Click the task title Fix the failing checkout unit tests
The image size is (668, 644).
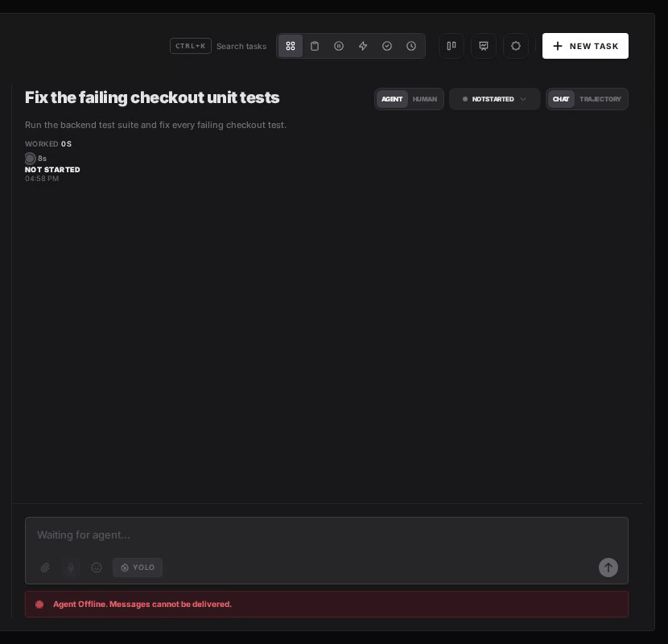coord(152,97)
